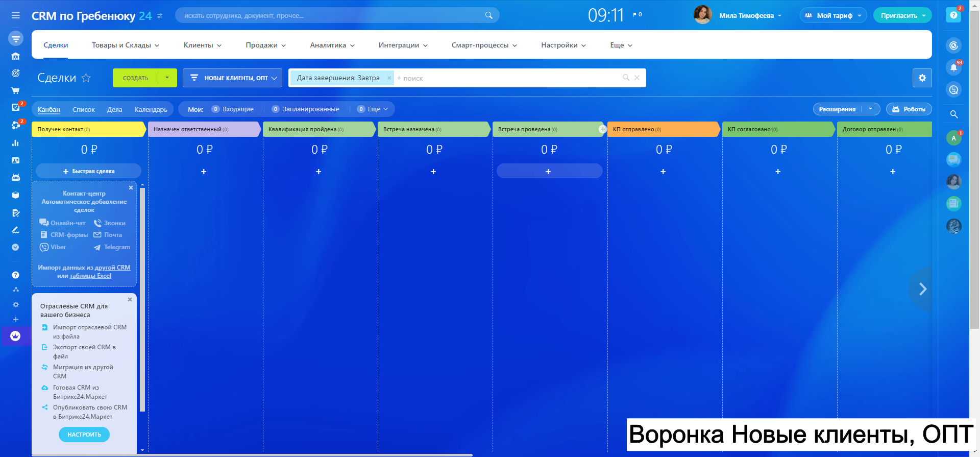Add stage after Встреча проведена with plus icon
Viewport: 980px width, 457px height.
click(602, 129)
